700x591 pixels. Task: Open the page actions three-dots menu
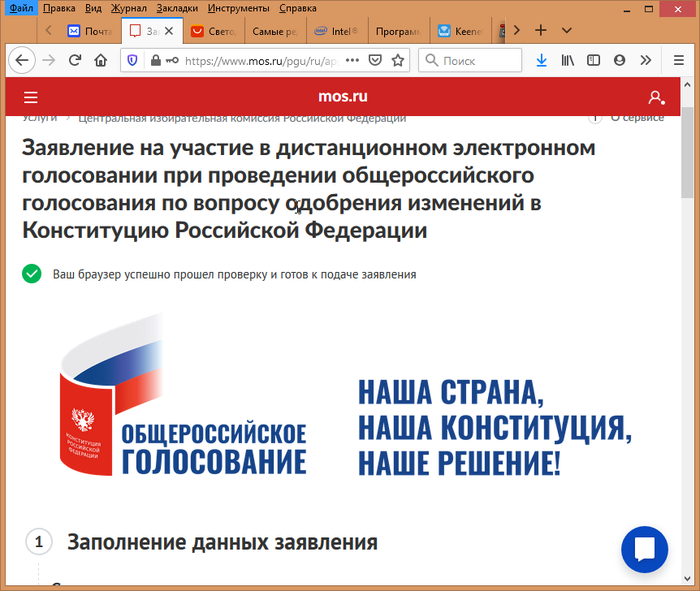point(351,61)
